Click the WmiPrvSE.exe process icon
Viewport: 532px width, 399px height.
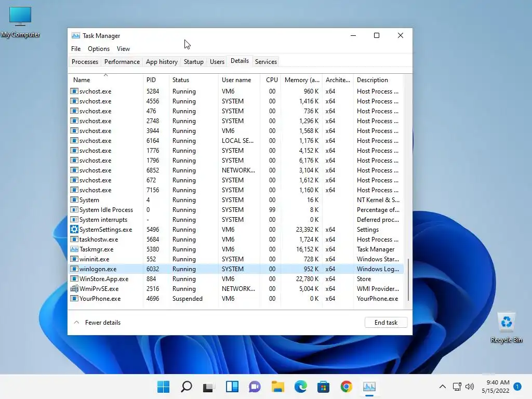coord(74,289)
